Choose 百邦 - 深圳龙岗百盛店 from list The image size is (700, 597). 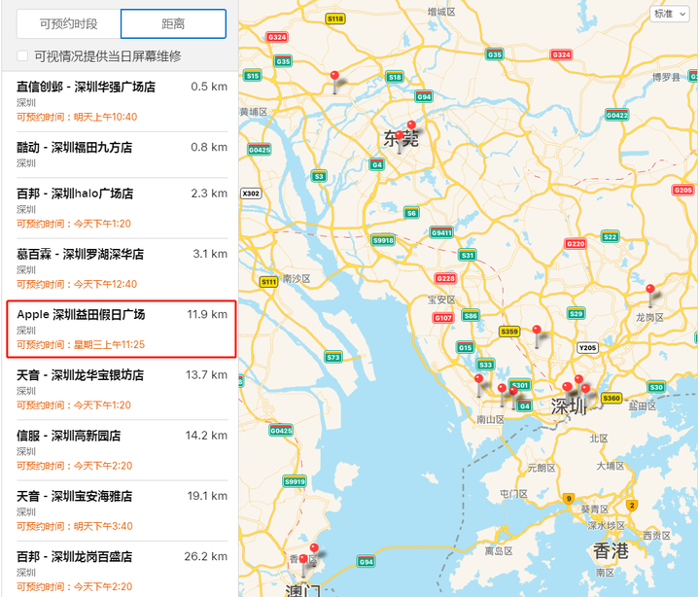click(x=122, y=571)
